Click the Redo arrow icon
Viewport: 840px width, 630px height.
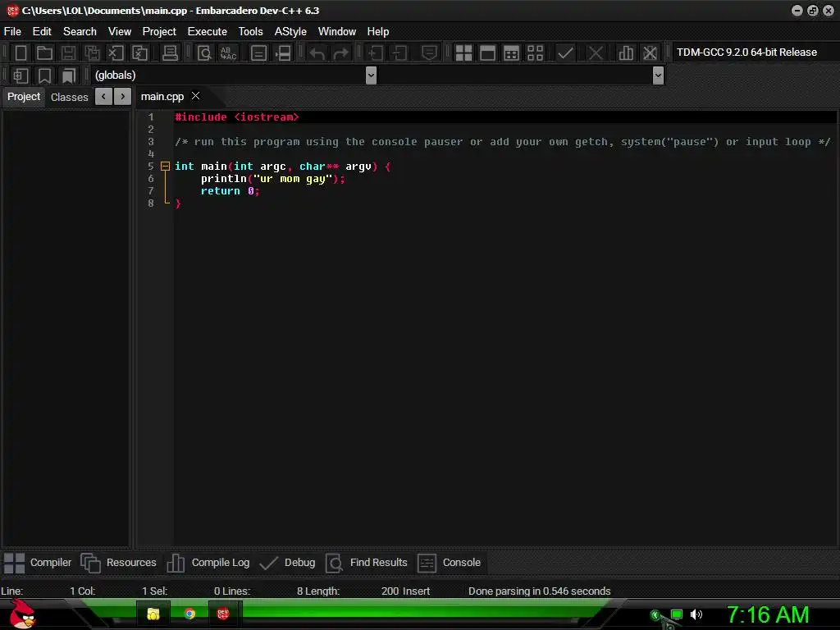(340, 52)
